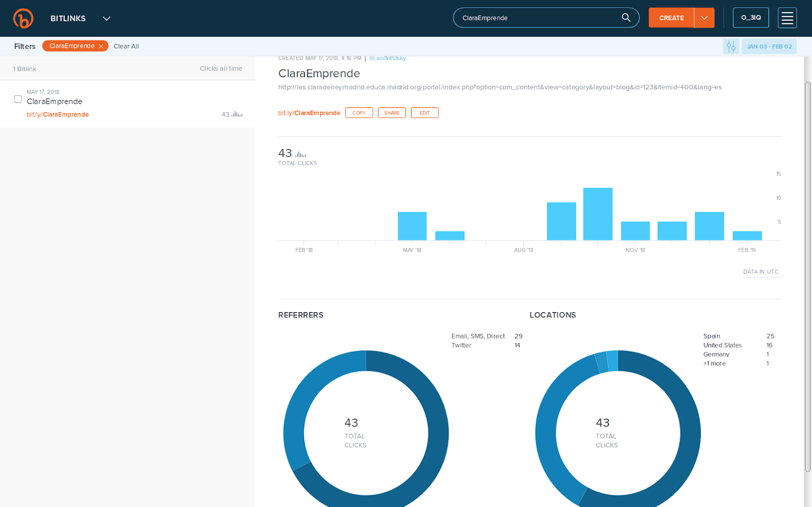Image resolution: width=812 pixels, height=507 pixels.
Task: Click the ClaraEmprende title in list
Action: coord(54,102)
